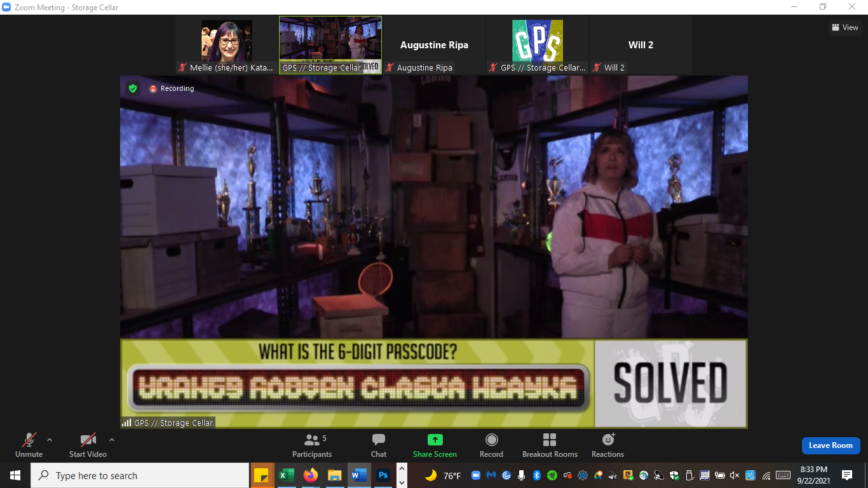Expand audio options arrow beside Unmute

50,440
